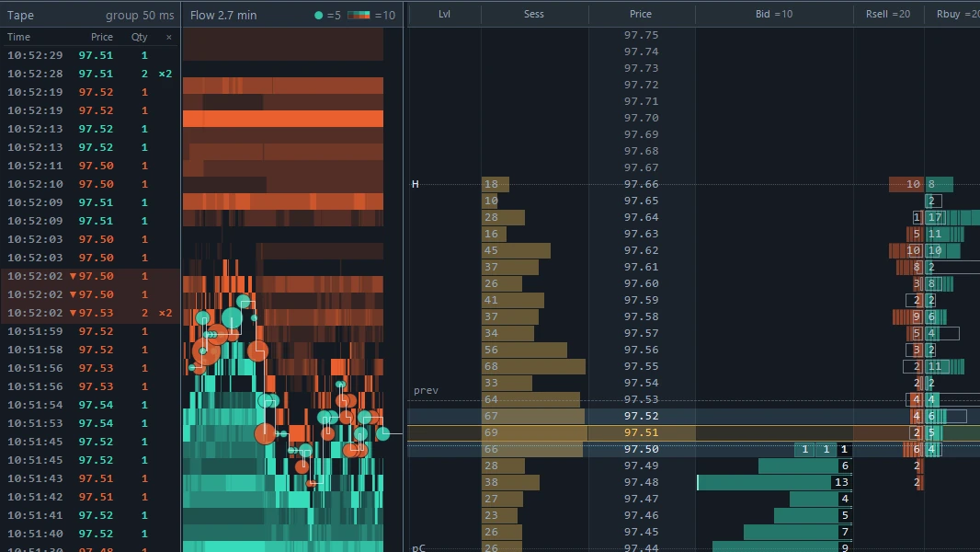Select the 10:51:58 tape row
Screen dimensions: 980x552
tap(90, 351)
